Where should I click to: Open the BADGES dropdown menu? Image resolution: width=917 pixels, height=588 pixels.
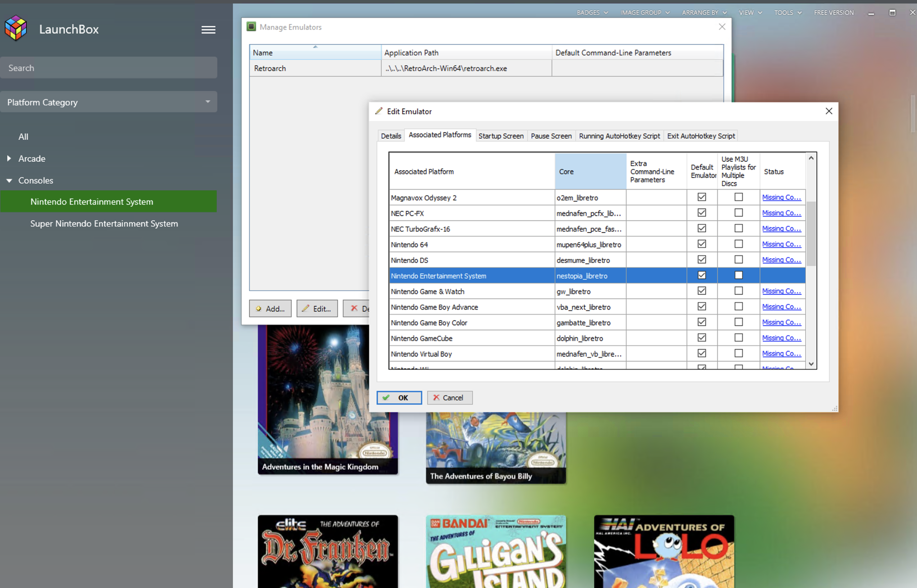tap(592, 13)
